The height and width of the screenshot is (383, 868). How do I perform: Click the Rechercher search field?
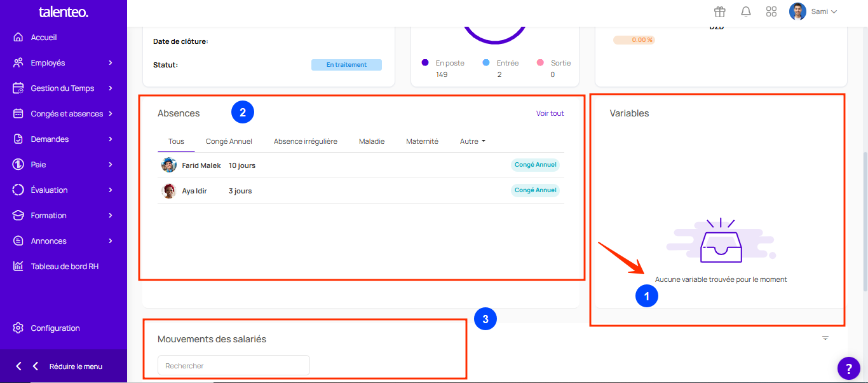pos(233,366)
